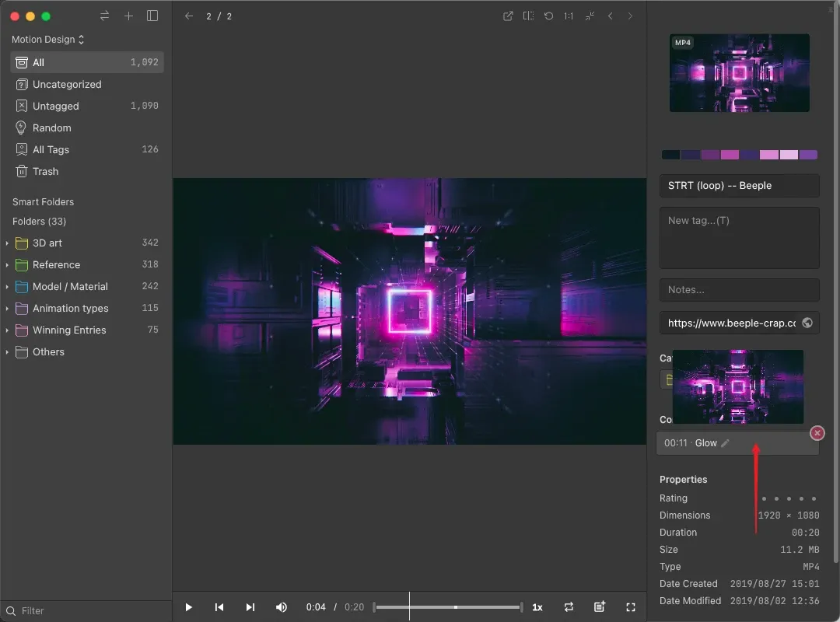Click the Date Created 2019/08/27 15:01 value
The width and height of the screenshot is (840, 622).
coord(775,584)
